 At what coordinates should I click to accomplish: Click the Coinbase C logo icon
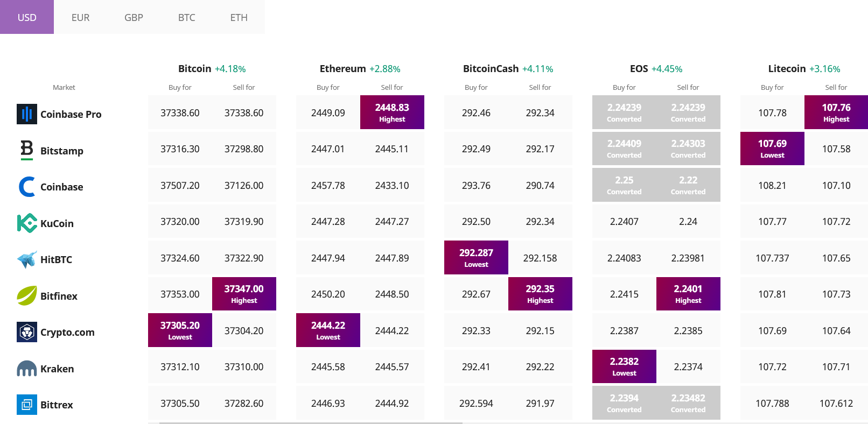click(x=27, y=187)
